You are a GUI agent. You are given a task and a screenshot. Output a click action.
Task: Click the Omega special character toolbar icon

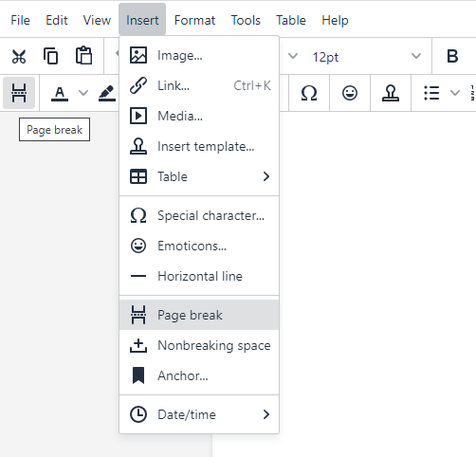[x=309, y=93]
